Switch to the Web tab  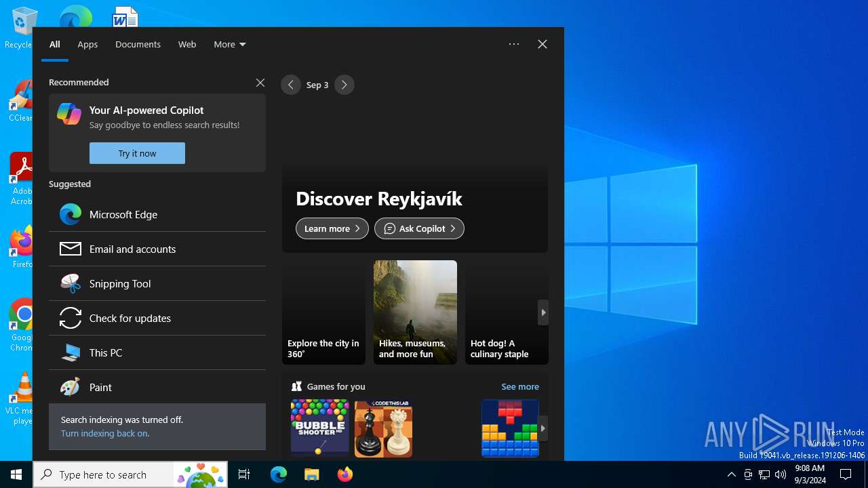pos(187,44)
